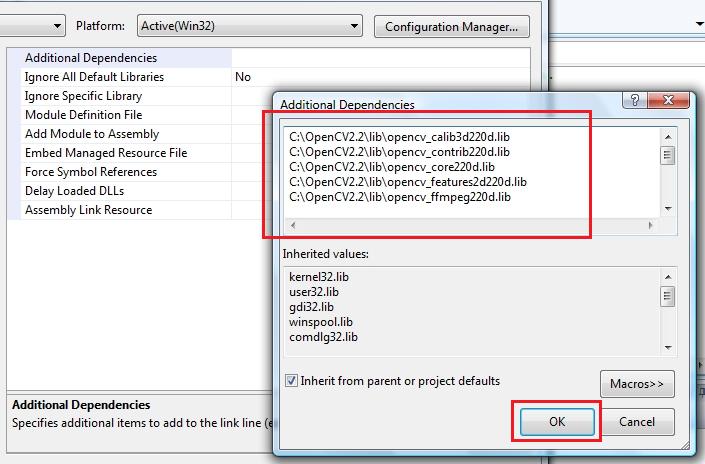Image resolution: width=705 pixels, height=464 pixels.
Task: Click winspool.lib in Inherited values
Action: tap(321, 322)
